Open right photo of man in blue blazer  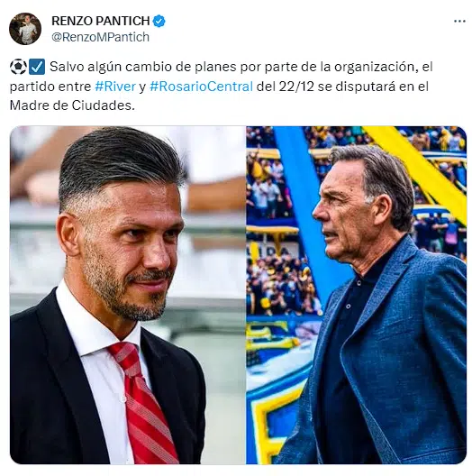(357, 295)
